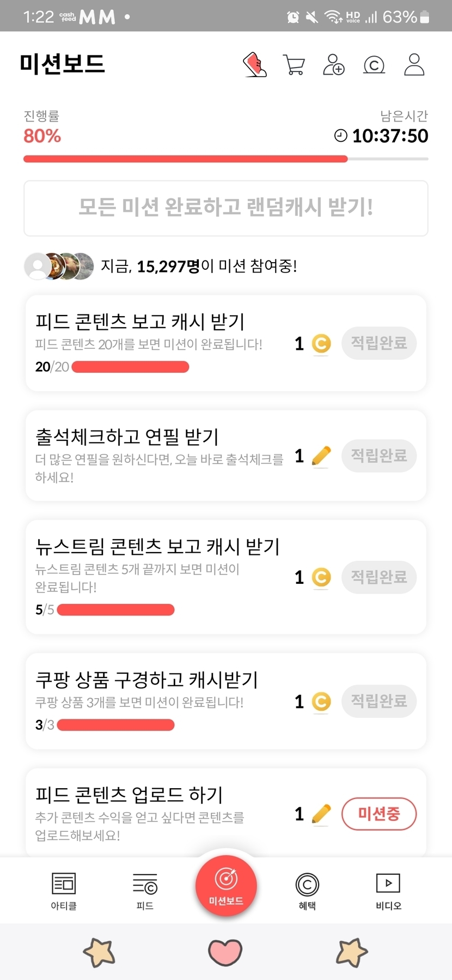
Task: Open the shopping cart
Action: (294, 65)
